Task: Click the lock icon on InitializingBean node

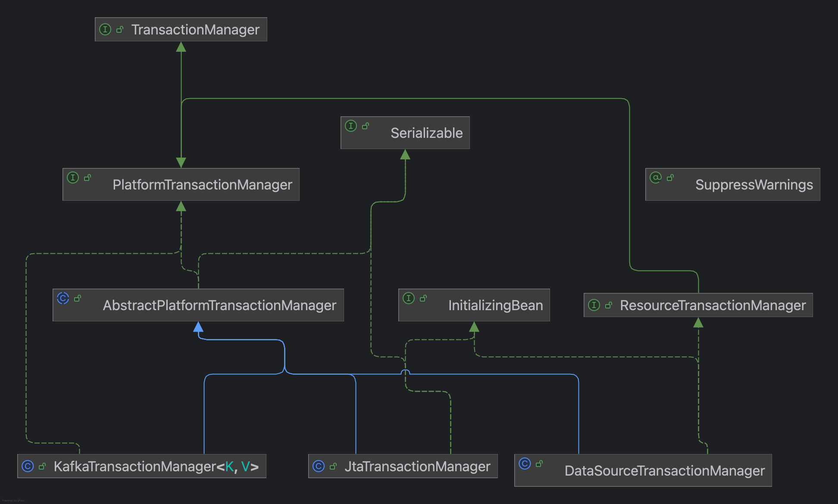Action: [x=423, y=298]
